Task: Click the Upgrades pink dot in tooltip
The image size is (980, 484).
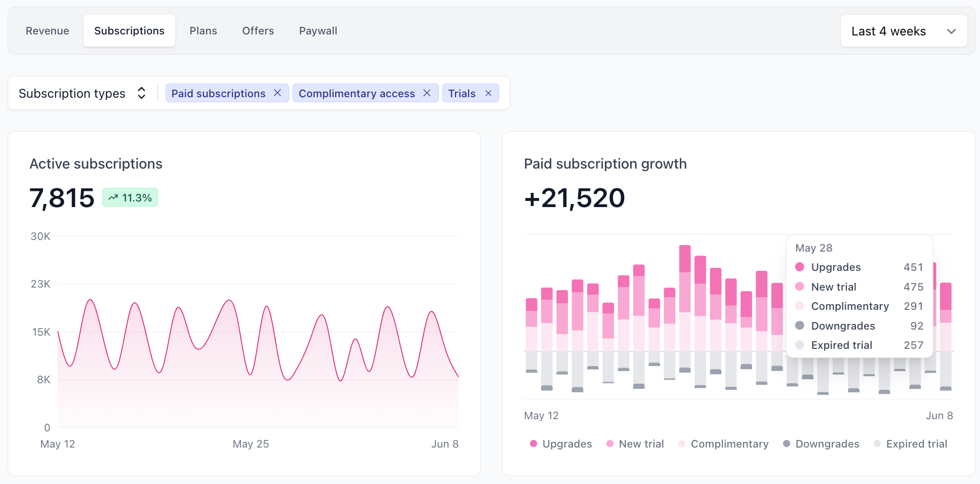Action: (x=800, y=267)
